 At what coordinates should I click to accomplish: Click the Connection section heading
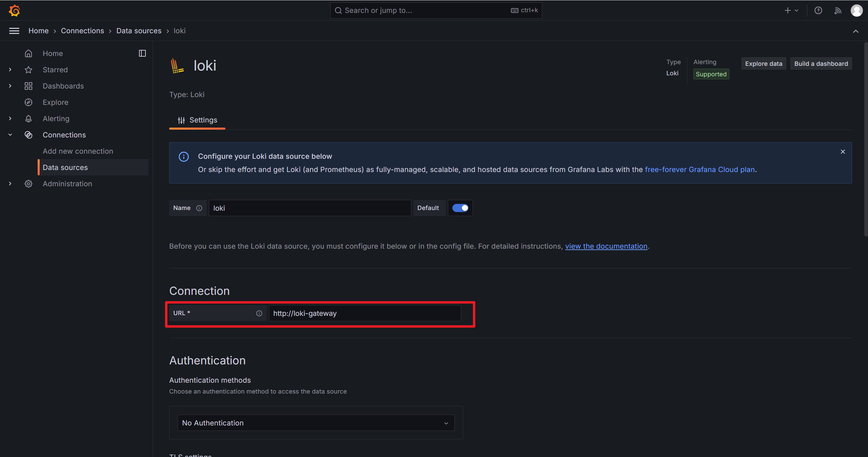(199, 291)
